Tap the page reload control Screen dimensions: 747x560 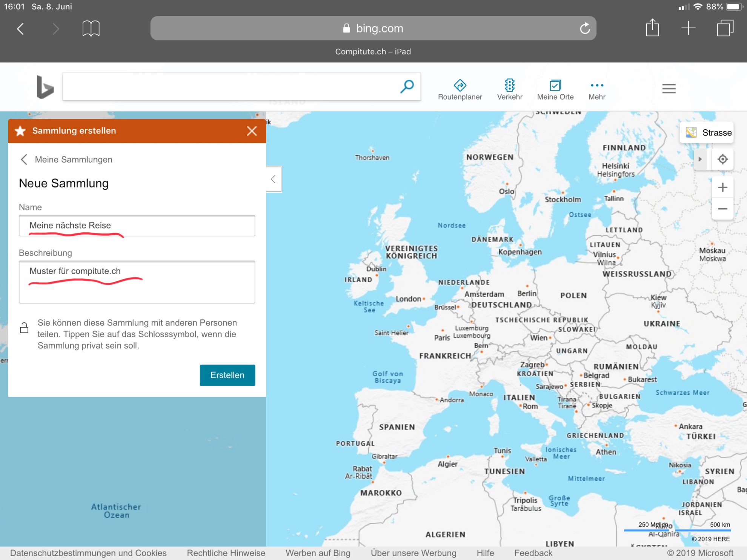584,28
